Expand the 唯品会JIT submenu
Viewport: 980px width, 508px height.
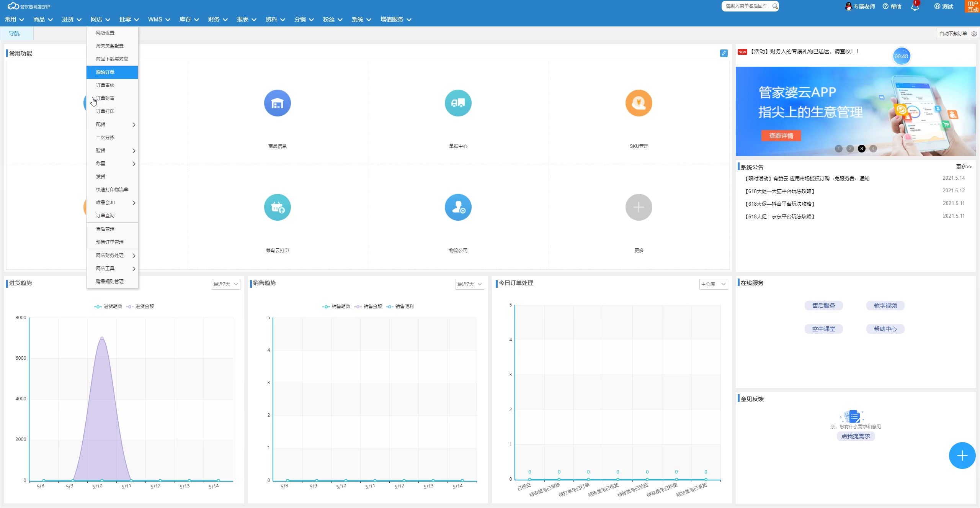pyautogui.click(x=112, y=203)
